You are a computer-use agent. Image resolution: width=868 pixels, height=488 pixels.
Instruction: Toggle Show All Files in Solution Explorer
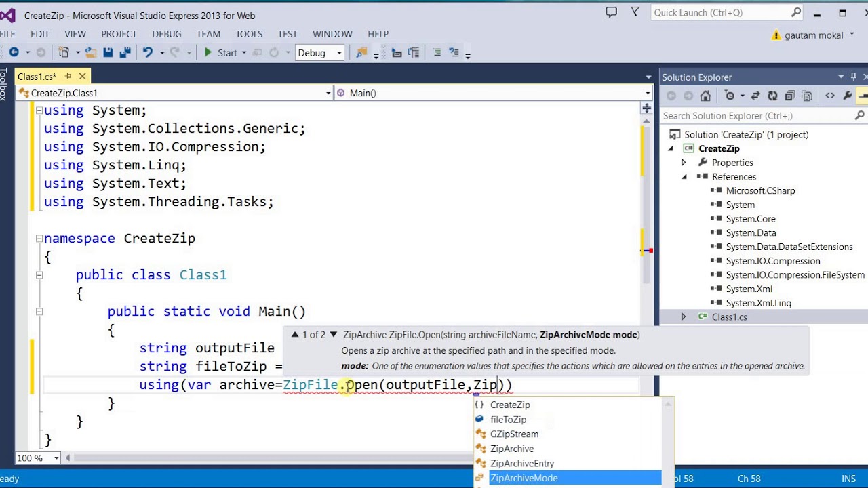[x=807, y=96]
